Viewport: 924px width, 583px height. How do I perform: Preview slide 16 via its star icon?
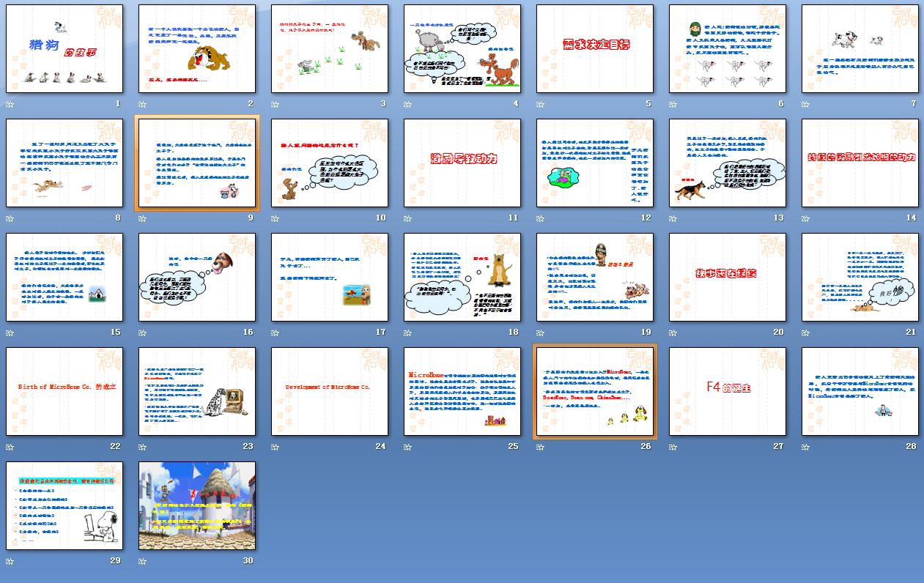[x=142, y=333]
